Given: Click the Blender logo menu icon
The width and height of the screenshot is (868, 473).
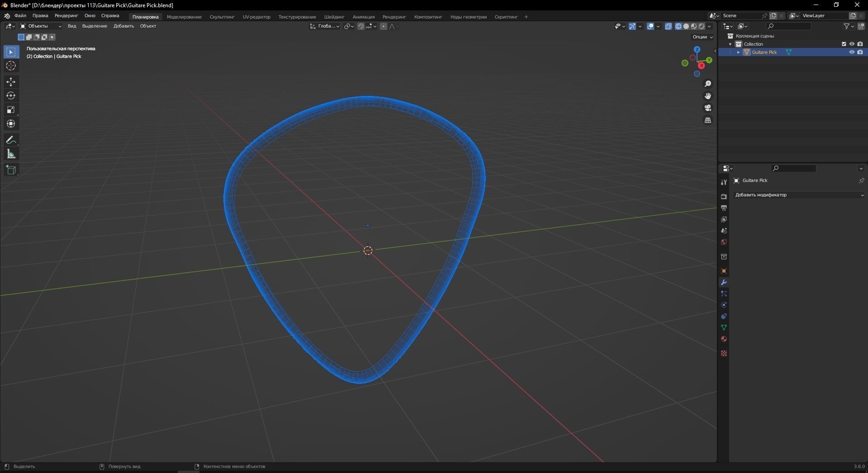Looking at the screenshot, I should click(7, 16).
